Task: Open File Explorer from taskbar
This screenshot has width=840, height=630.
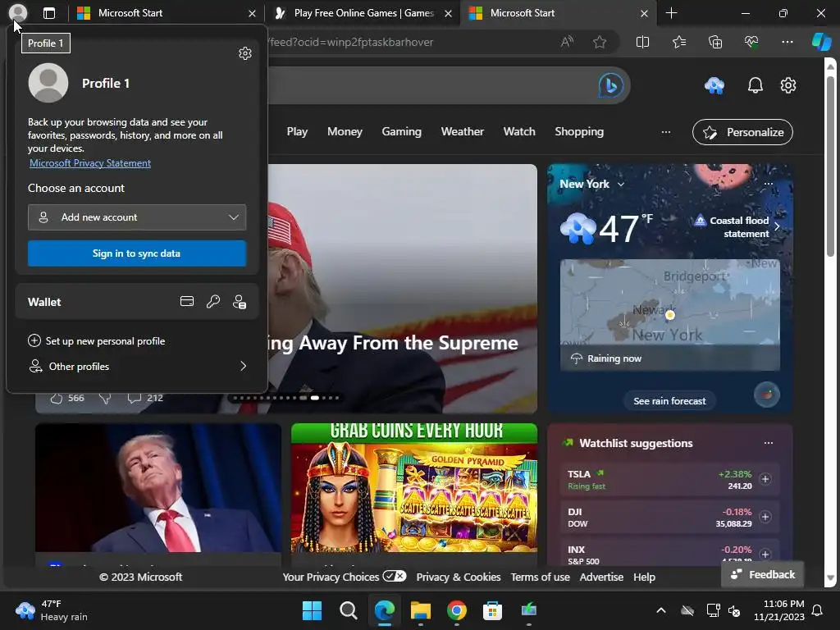Action: [421, 610]
